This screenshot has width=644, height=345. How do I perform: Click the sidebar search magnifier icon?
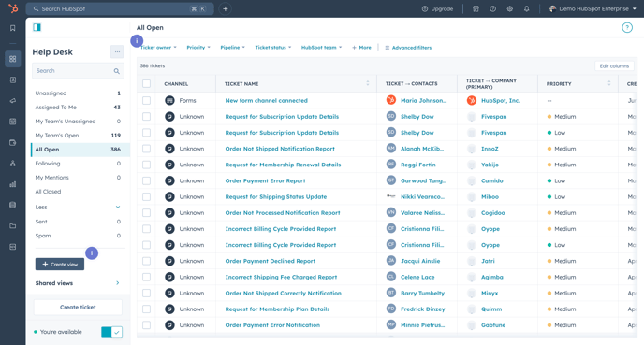pos(117,71)
